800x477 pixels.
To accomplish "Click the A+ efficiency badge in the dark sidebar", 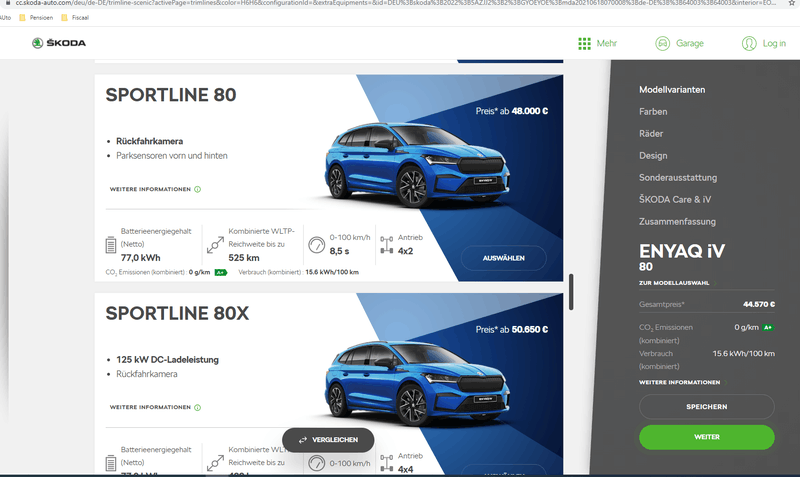I will tap(768, 328).
